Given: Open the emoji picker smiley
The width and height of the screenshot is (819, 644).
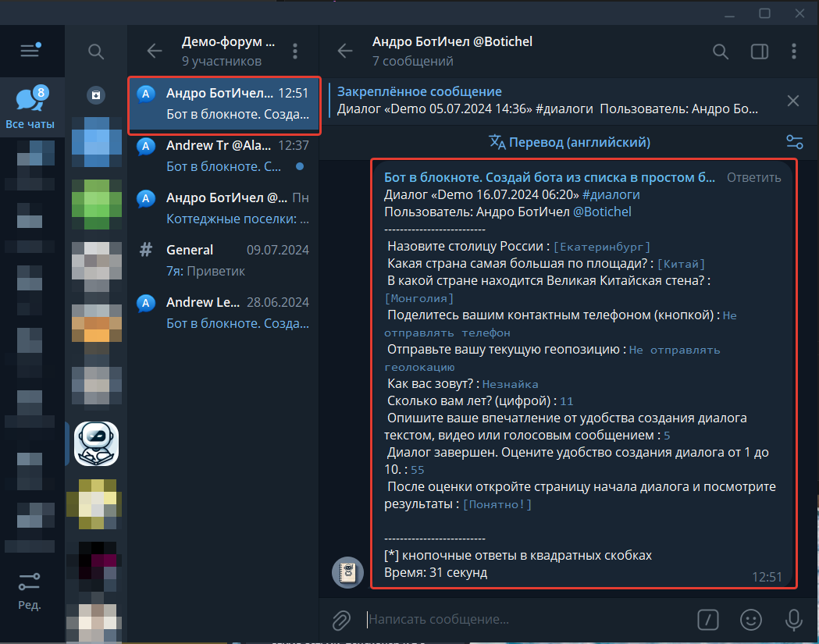Looking at the screenshot, I should click(750, 620).
